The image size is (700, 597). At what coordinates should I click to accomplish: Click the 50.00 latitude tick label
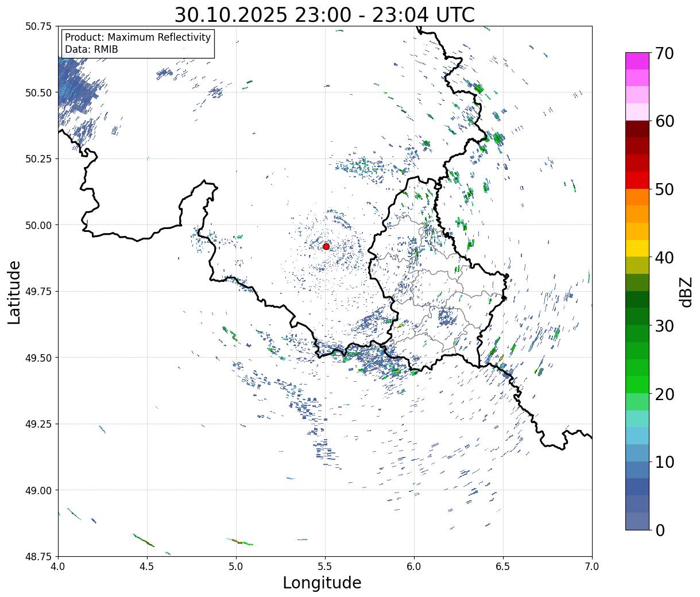coord(38,225)
